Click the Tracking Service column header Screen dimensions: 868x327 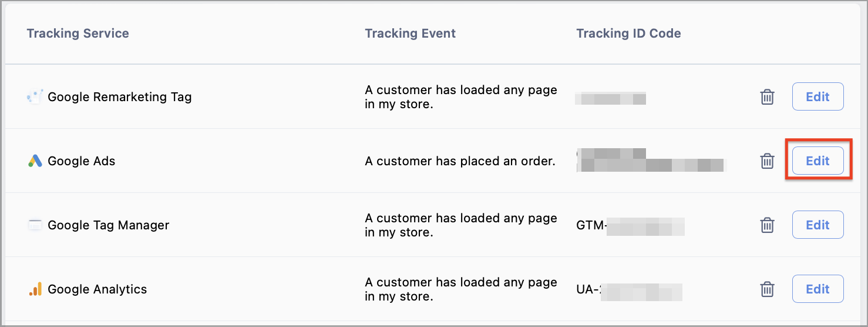tap(78, 34)
